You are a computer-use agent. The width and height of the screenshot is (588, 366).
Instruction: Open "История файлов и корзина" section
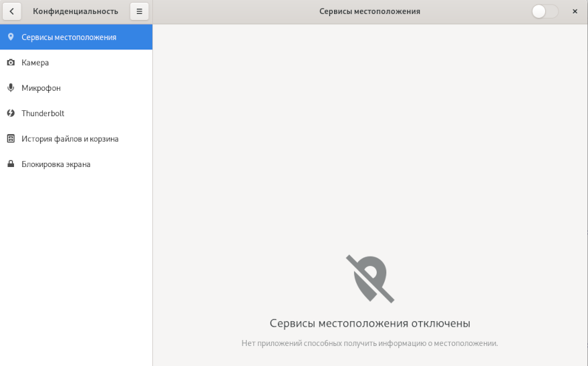pos(70,139)
